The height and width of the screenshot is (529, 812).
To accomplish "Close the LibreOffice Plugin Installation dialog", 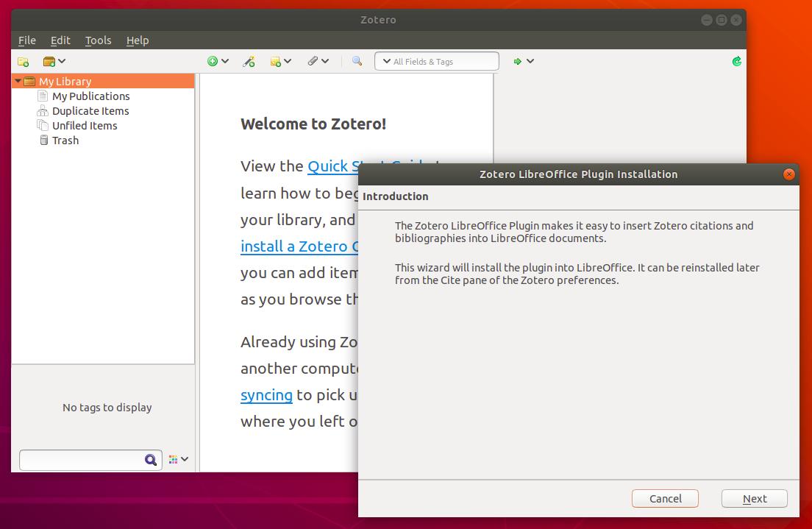I will (788, 174).
